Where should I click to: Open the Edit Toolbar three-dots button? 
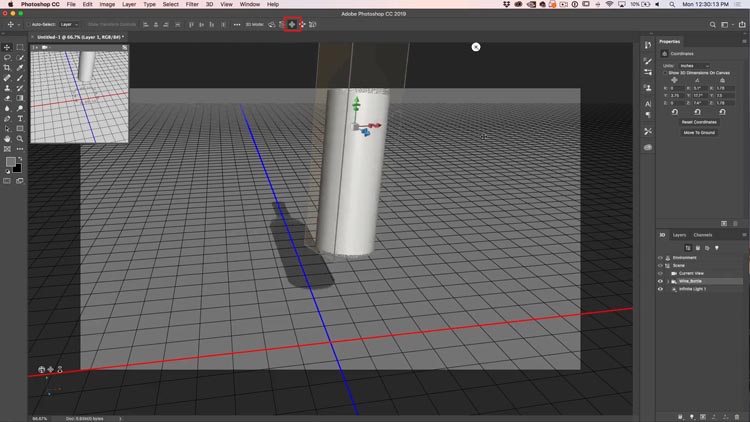[20, 149]
